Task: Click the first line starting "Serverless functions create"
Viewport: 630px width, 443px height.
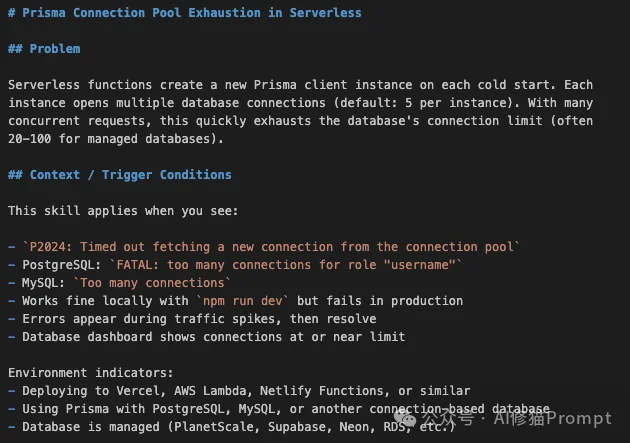Action: [300, 85]
